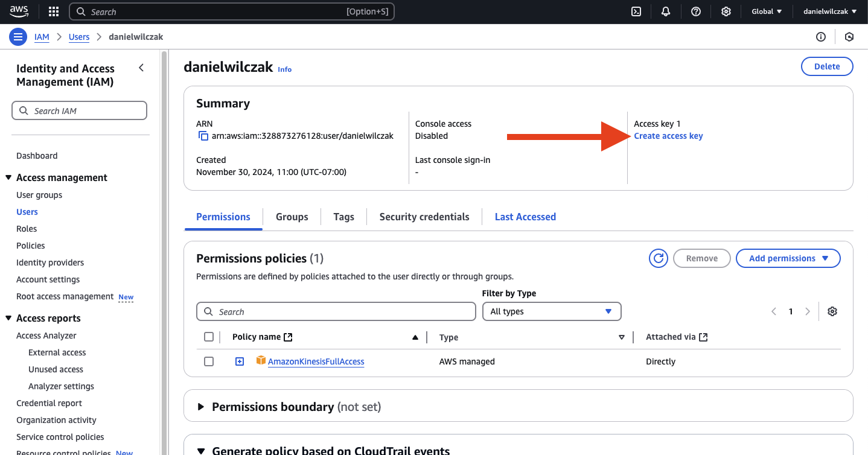
Task: Go to the next page of policies
Action: 808,311
